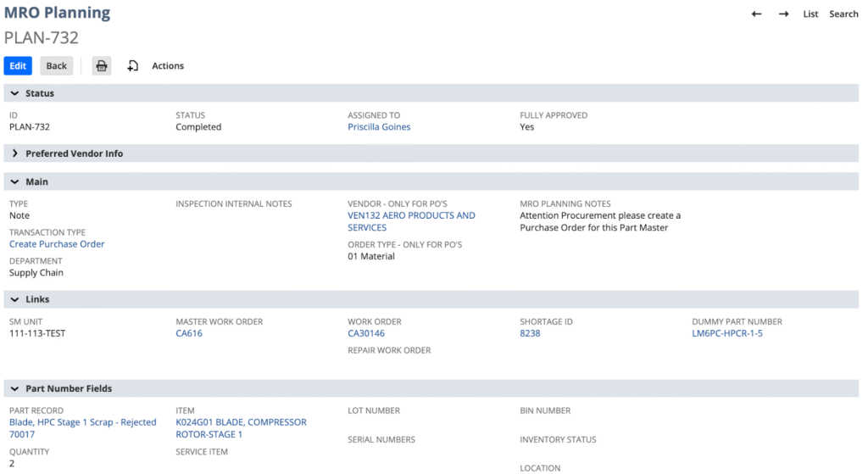
Task: Click the print icon
Action: (x=102, y=66)
